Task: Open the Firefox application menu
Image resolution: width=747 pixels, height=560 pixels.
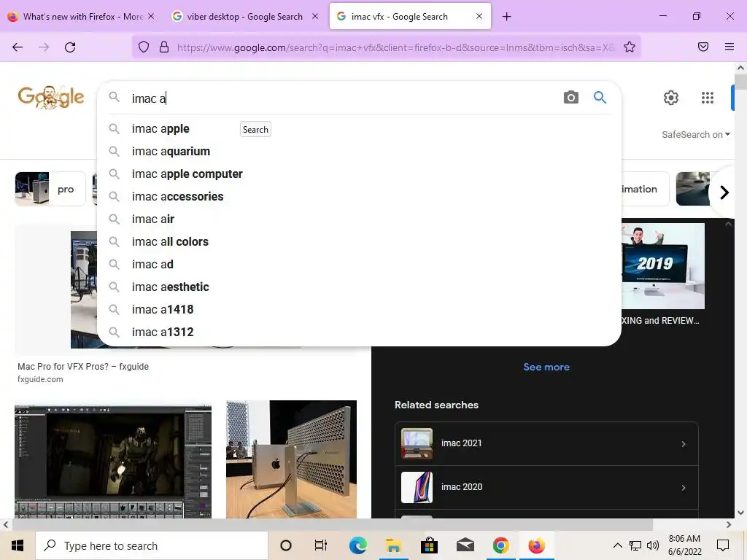Action: click(729, 47)
